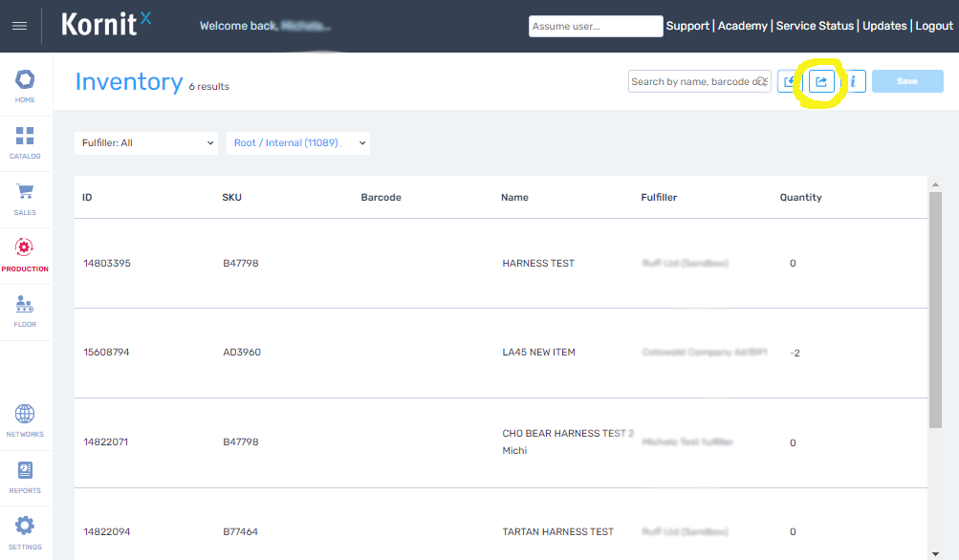
Task: Open the Root / Internal (11089) dropdown
Action: point(298,143)
